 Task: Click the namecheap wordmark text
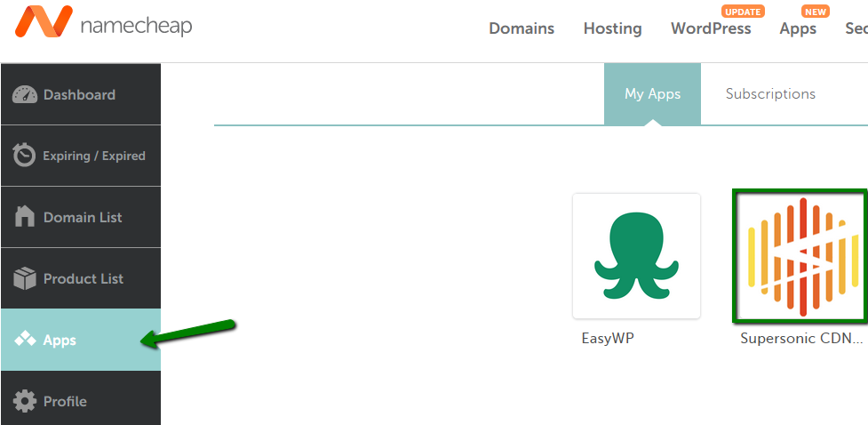[136, 26]
